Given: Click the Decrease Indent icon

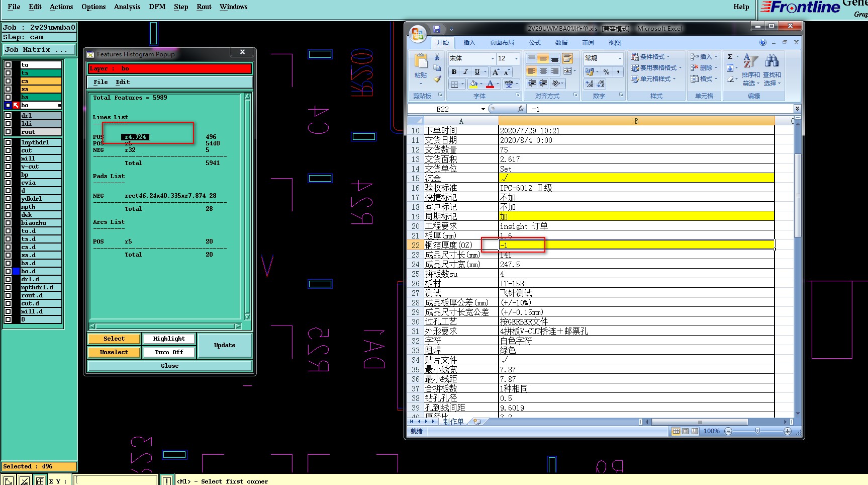Looking at the screenshot, I should point(531,84).
